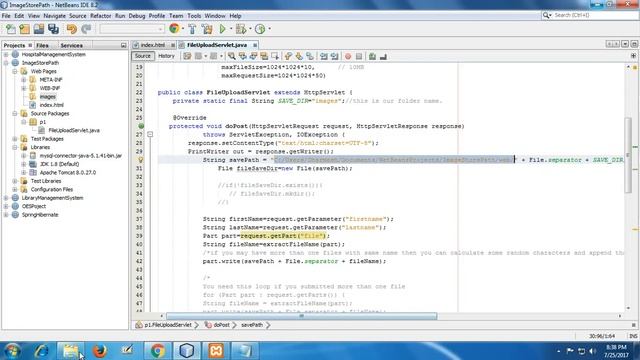
Task: Close the FileUploadServlet.java tab
Action: (255, 45)
